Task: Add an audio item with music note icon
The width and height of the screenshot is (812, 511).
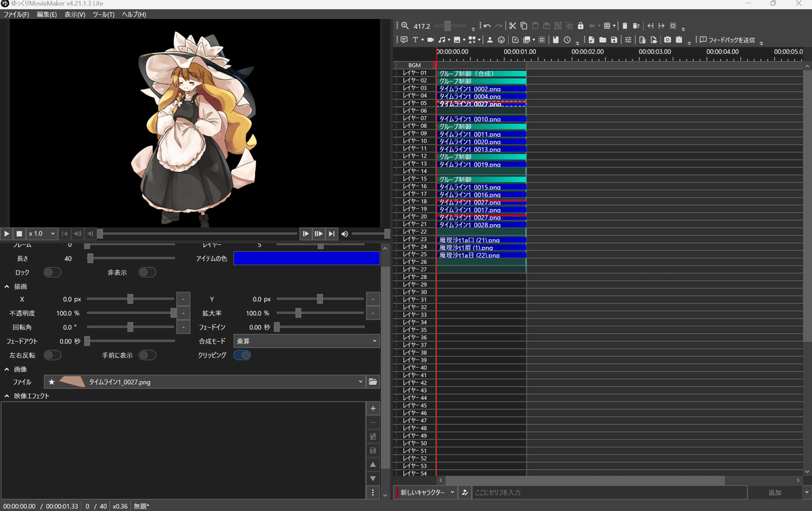Action: (x=441, y=40)
